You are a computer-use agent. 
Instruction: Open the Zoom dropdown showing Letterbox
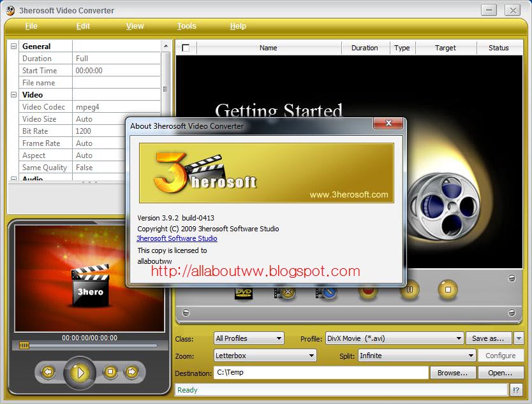click(x=265, y=356)
